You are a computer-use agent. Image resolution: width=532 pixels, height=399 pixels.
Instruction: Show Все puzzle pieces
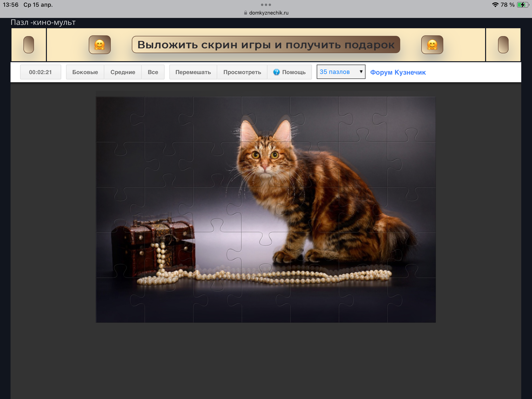point(153,72)
